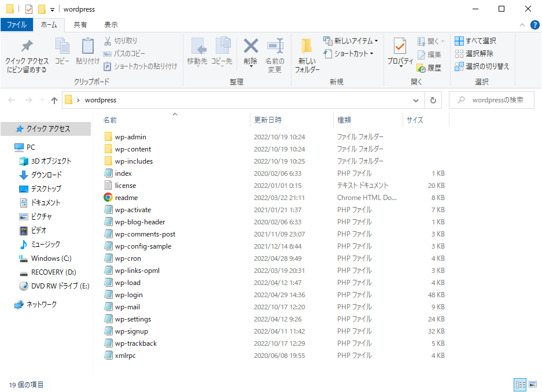Select the ホーム (Home) tab

click(49, 25)
